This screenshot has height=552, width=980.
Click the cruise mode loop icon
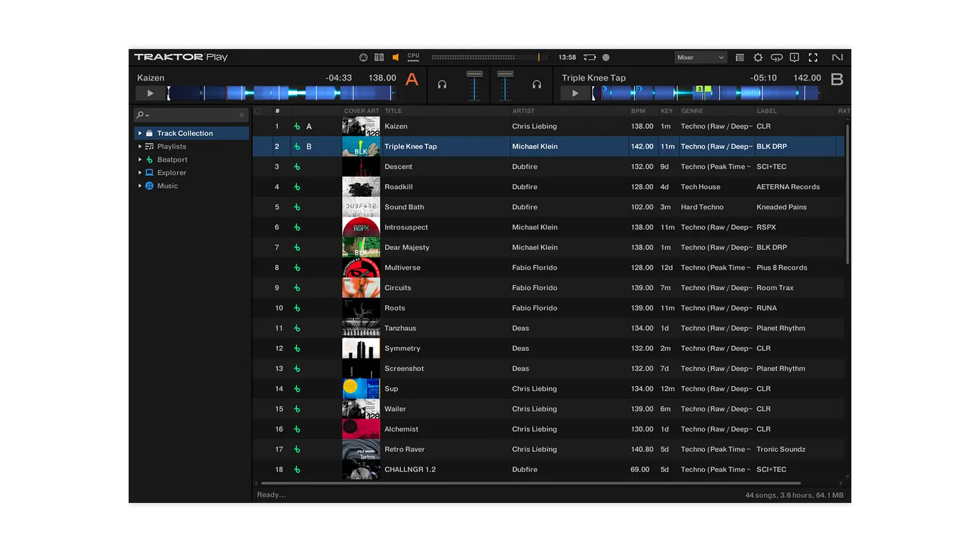pos(776,57)
